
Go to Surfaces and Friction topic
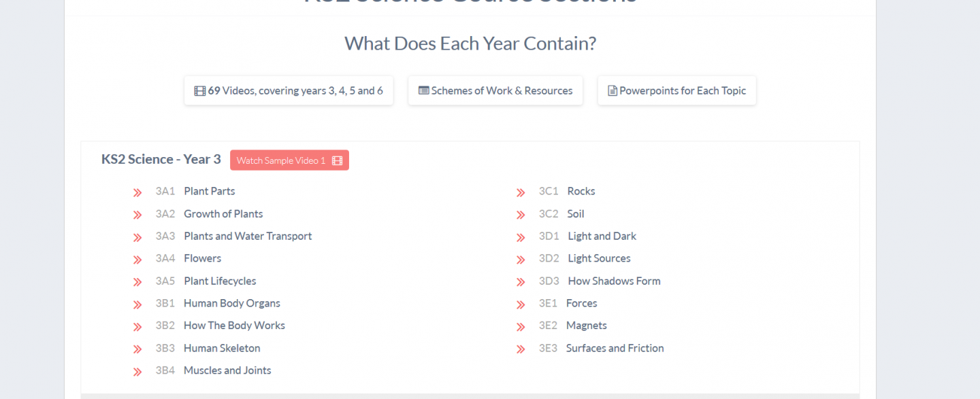point(615,348)
